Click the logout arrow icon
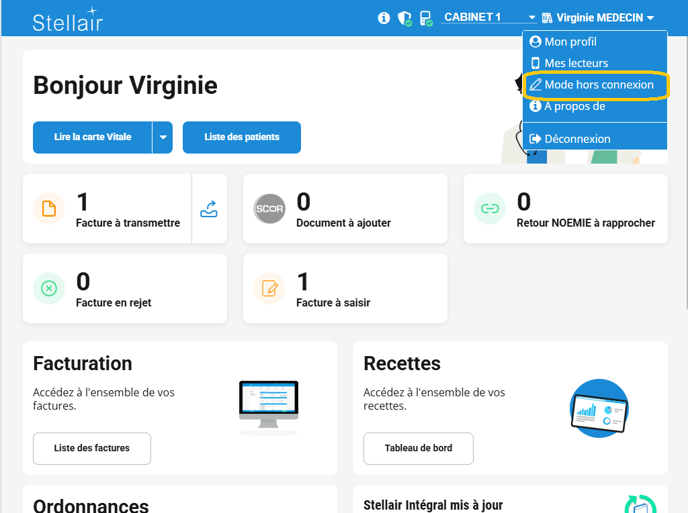The height and width of the screenshot is (513, 688). [x=535, y=139]
